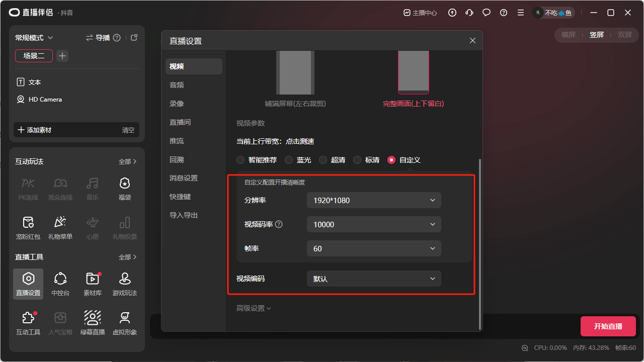Click 添加素材 button
Screen dimensions: 644x362
tap(35, 130)
